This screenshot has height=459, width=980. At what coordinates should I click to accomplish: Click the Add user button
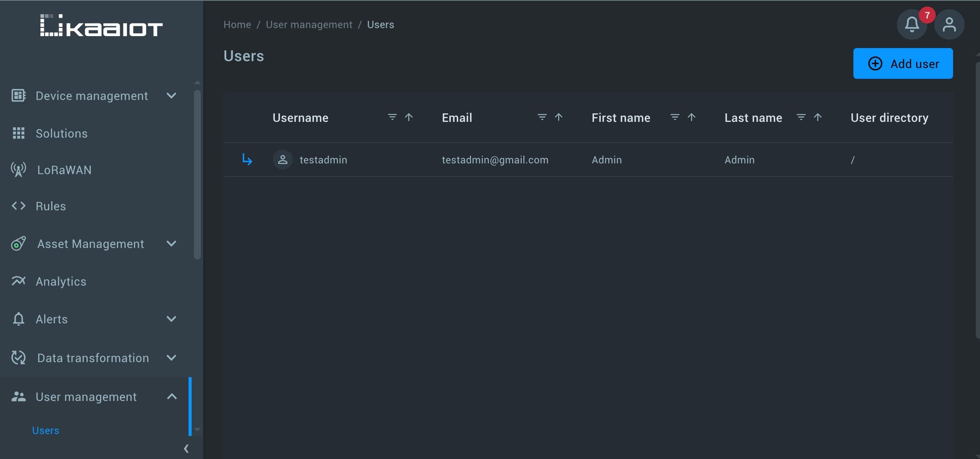click(903, 63)
